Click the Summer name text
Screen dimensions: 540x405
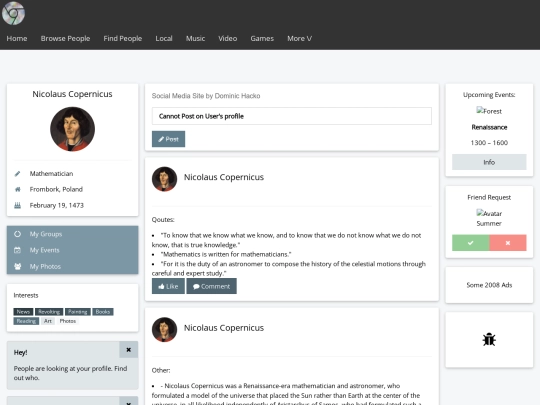pyautogui.click(x=489, y=224)
